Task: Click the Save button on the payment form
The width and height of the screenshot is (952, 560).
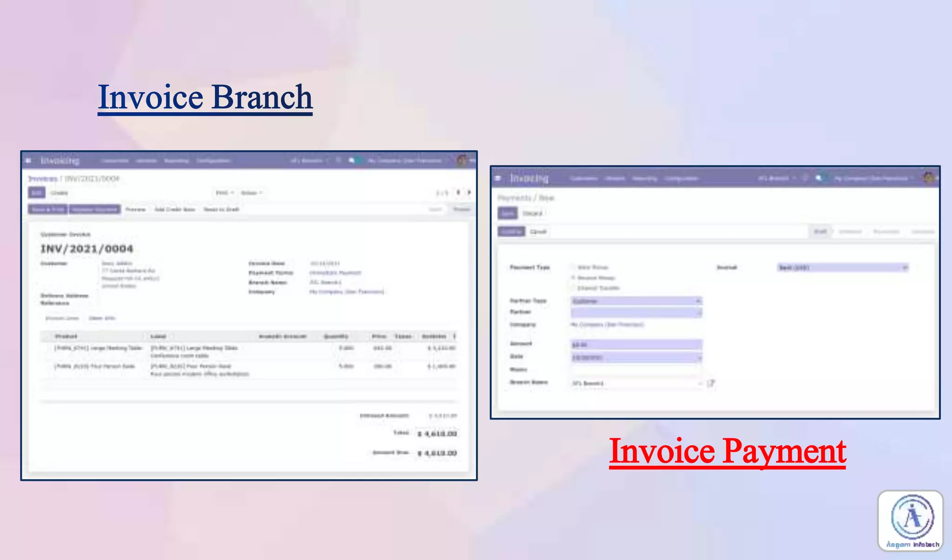Action: tap(508, 213)
